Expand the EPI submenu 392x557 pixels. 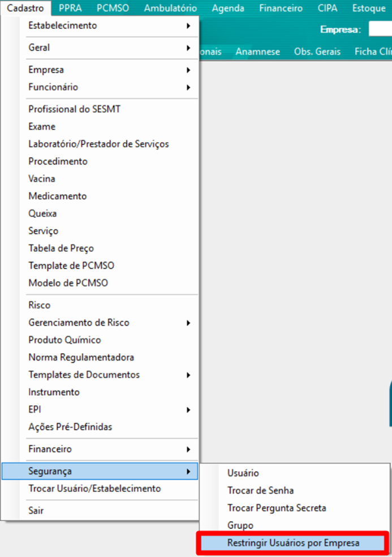coord(100,410)
